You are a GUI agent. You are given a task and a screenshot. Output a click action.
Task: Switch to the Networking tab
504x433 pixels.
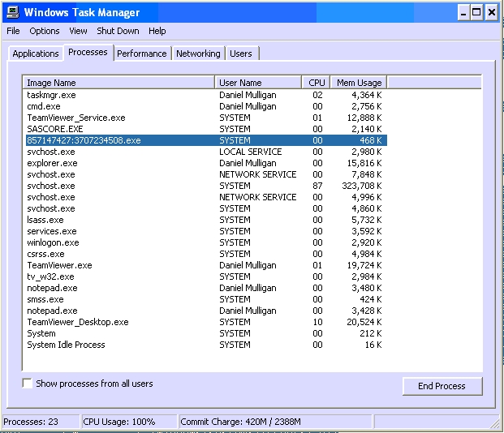click(198, 54)
